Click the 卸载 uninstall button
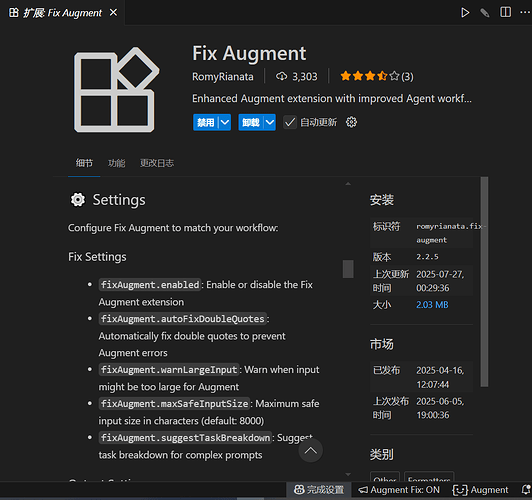This screenshot has width=532, height=500. pyautogui.click(x=251, y=122)
